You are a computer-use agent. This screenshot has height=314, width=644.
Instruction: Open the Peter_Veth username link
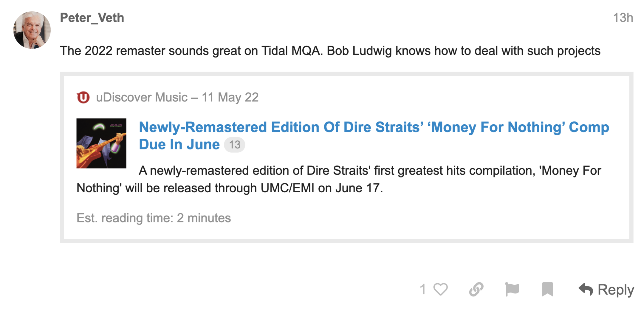point(92,18)
